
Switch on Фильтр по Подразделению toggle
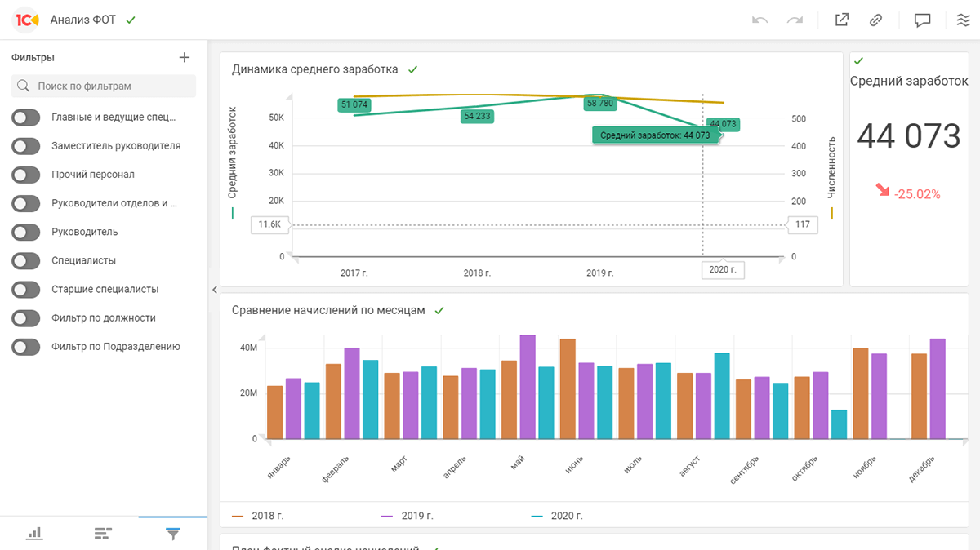click(x=26, y=347)
